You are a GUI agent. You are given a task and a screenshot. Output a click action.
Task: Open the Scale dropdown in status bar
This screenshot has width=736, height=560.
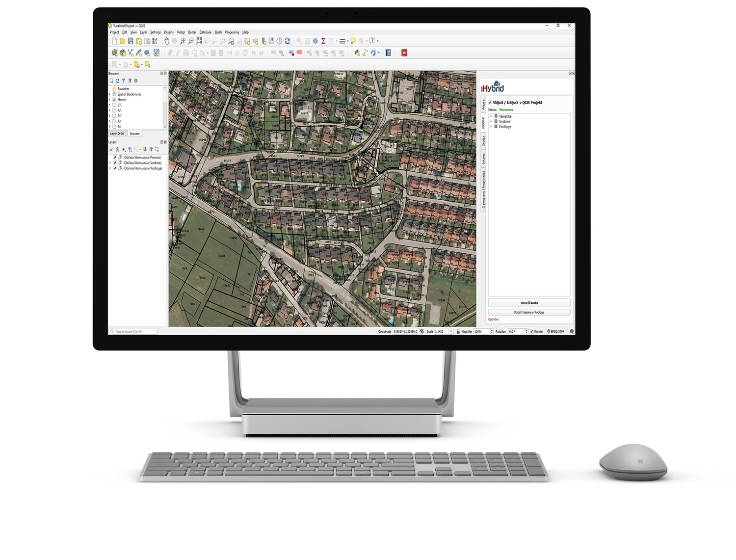pyautogui.click(x=451, y=332)
